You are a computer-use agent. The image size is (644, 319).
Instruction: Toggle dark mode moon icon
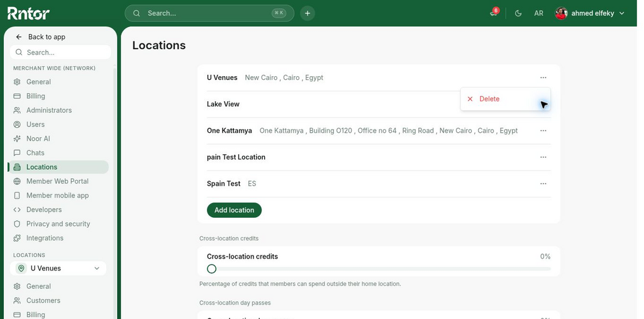pyautogui.click(x=518, y=13)
